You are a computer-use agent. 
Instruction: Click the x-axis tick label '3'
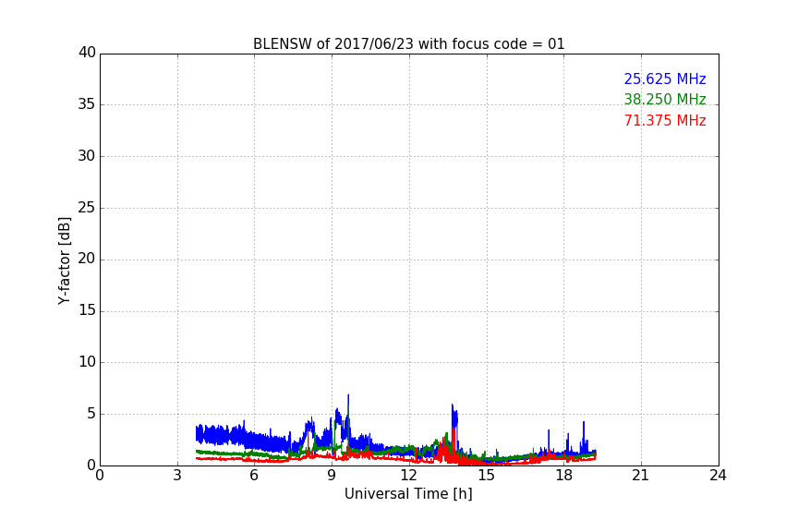tap(177, 476)
